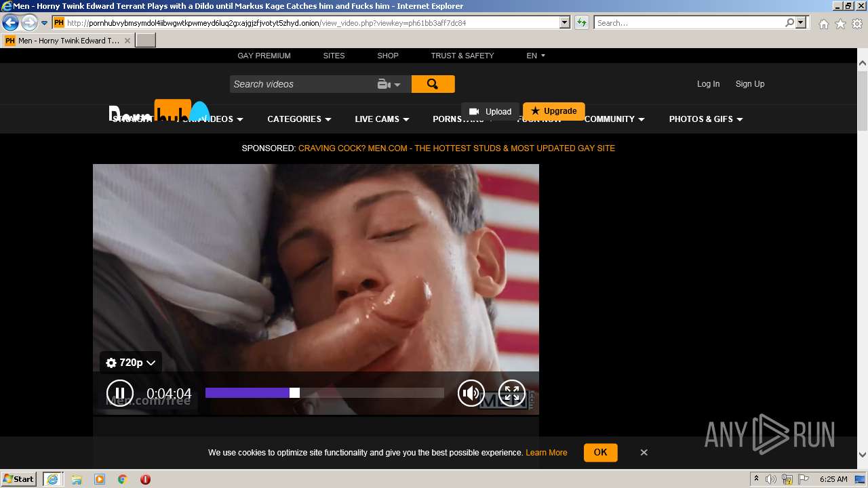Seek in the video progress bar
The width and height of the screenshot is (868, 488).
point(325,393)
